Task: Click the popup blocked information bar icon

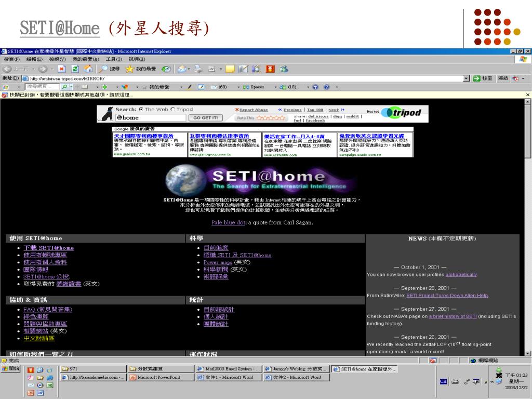Action: (4, 95)
